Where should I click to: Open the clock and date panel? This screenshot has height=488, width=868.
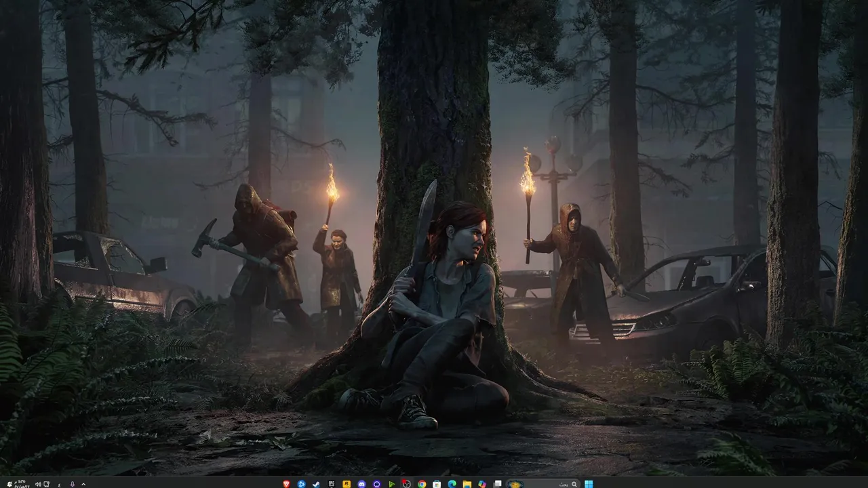point(22,484)
